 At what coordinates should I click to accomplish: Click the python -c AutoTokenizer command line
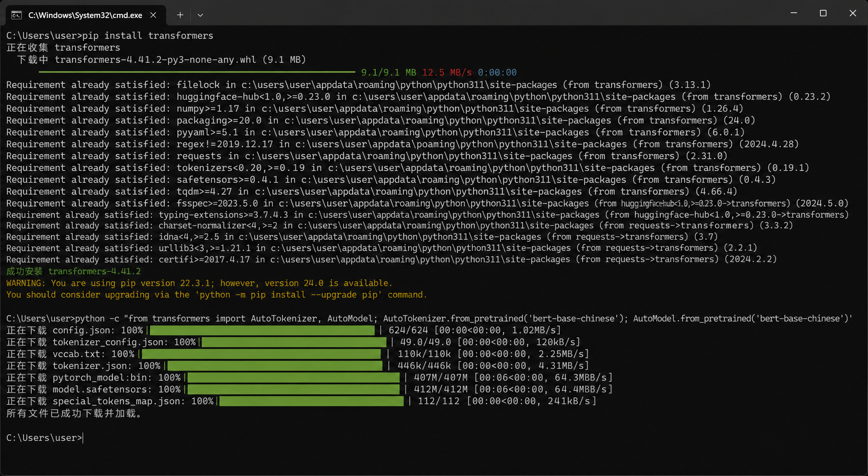[429, 318]
